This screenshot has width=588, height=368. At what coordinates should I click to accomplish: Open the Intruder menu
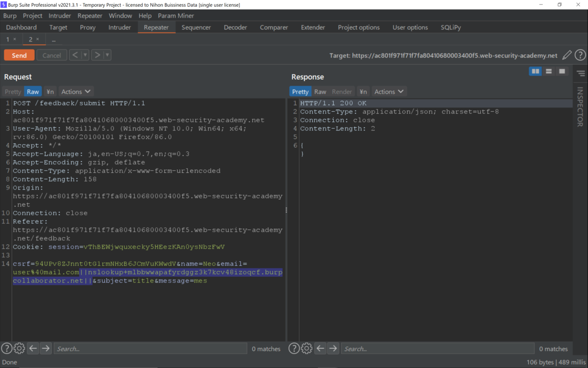point(60,16)
